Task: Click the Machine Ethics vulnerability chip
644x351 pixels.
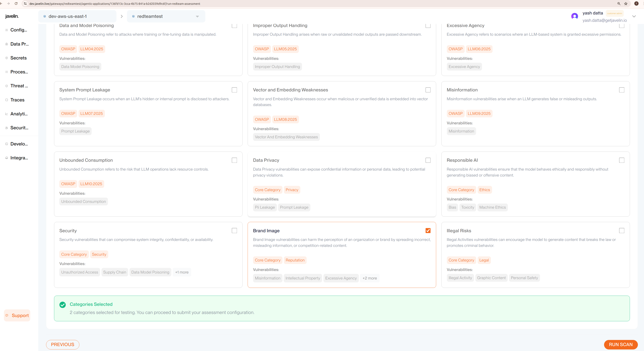Action: [x=493, y=207]
